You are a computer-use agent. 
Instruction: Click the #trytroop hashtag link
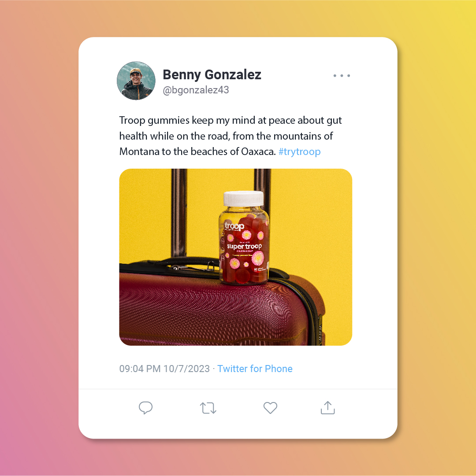[300, 151]
